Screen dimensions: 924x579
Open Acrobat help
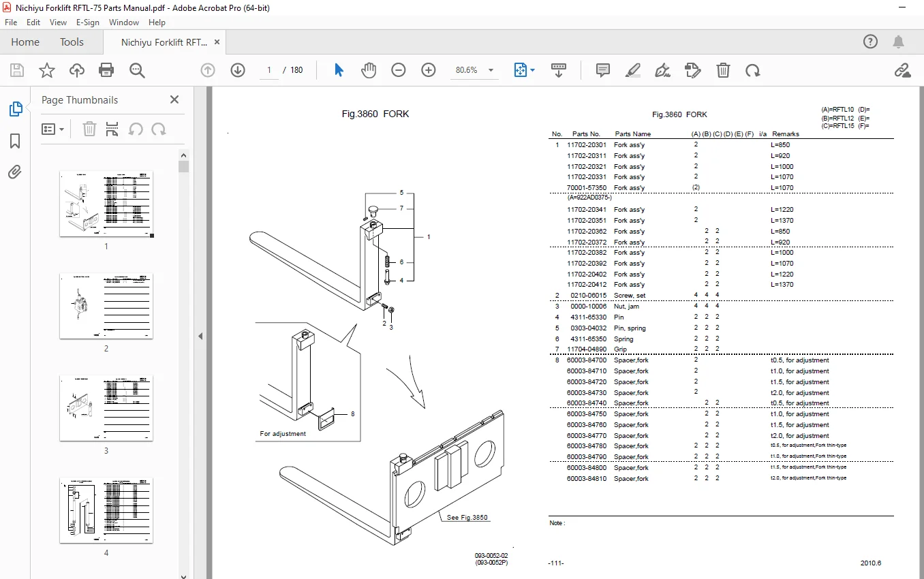(871, 42)
